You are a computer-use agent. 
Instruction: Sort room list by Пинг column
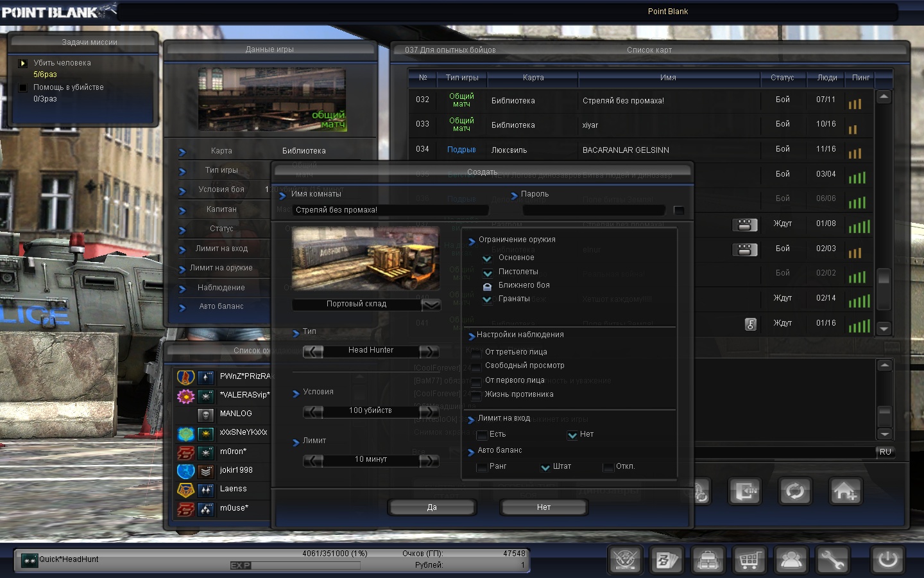pos(860,78)
